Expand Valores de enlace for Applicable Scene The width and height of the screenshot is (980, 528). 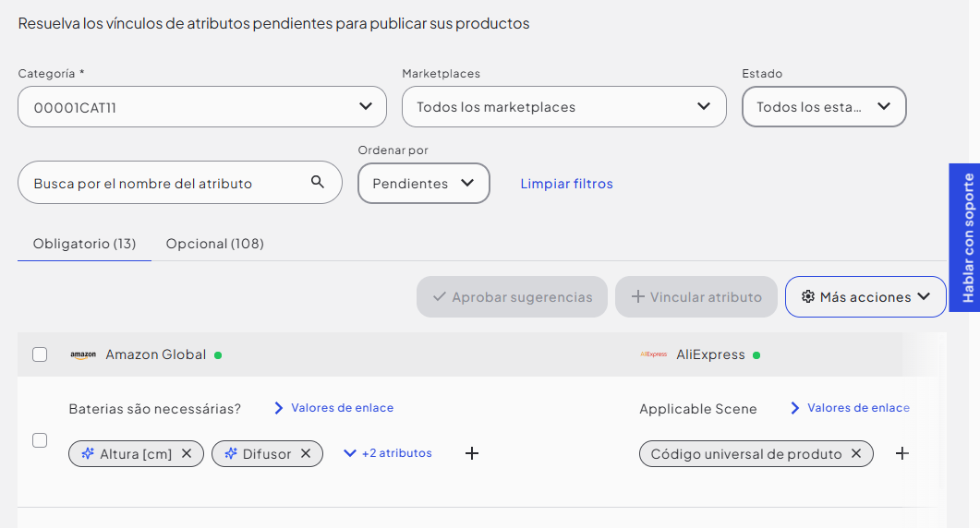pyautogui.click(x=850, y=408)
